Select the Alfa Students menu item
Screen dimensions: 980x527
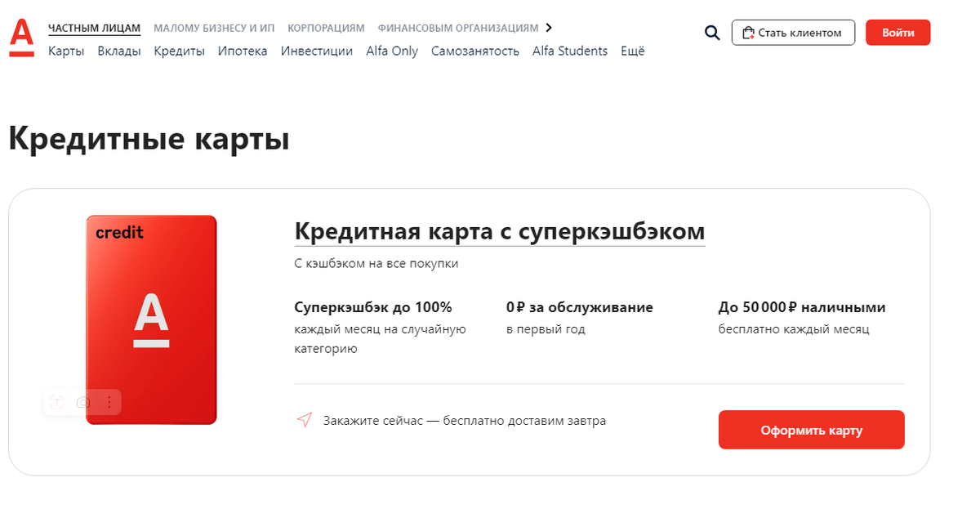[569, 51]
